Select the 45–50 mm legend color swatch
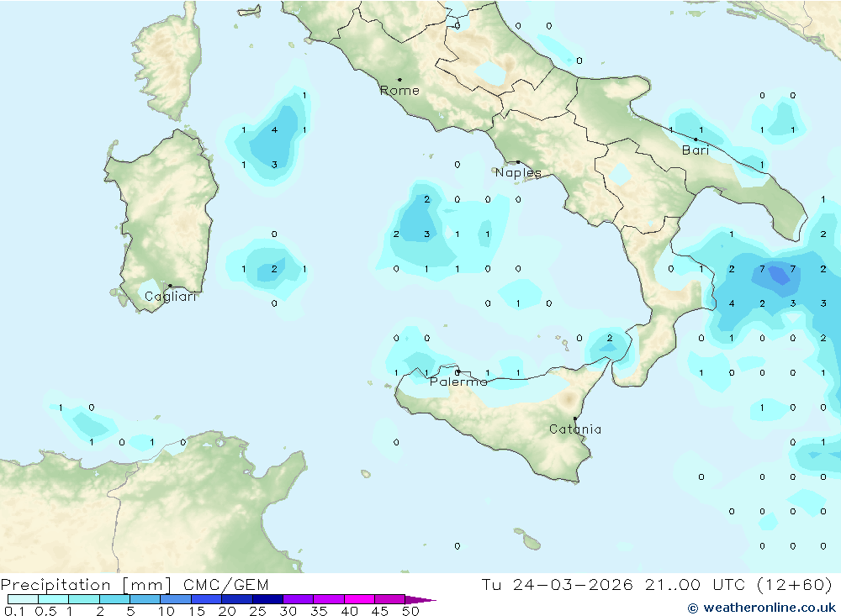841x616 pixels. 390,599
